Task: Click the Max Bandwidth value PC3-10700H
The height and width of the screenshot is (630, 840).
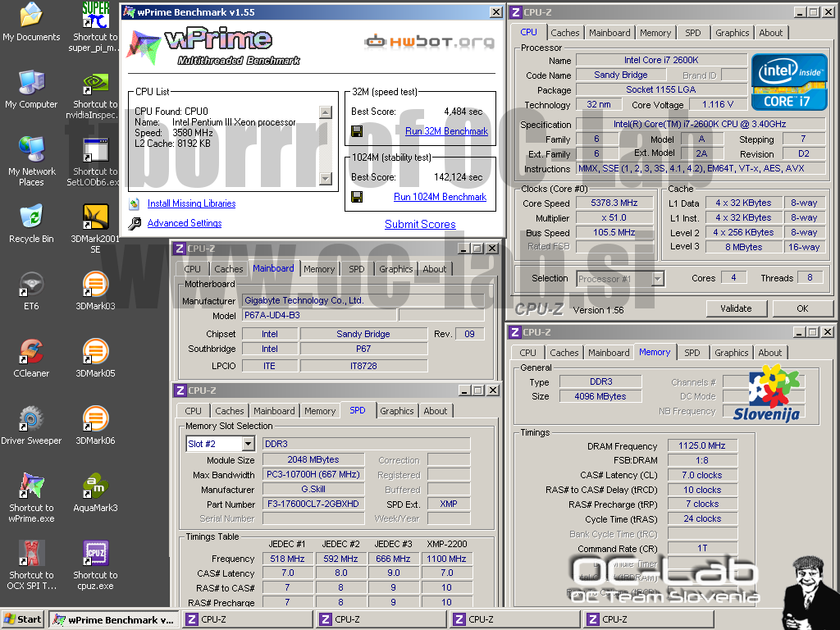Action: tap(313, 475)
